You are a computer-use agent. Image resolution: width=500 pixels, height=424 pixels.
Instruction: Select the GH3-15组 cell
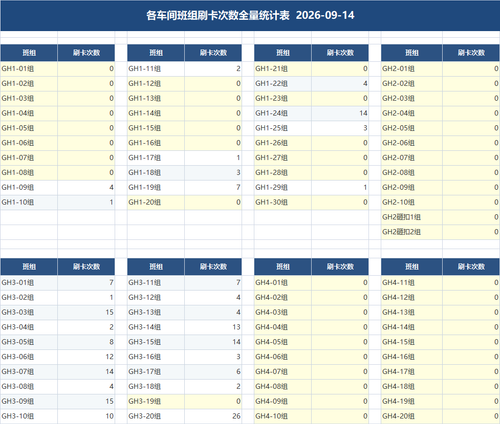pyautogui.click(x=156, y=342)
